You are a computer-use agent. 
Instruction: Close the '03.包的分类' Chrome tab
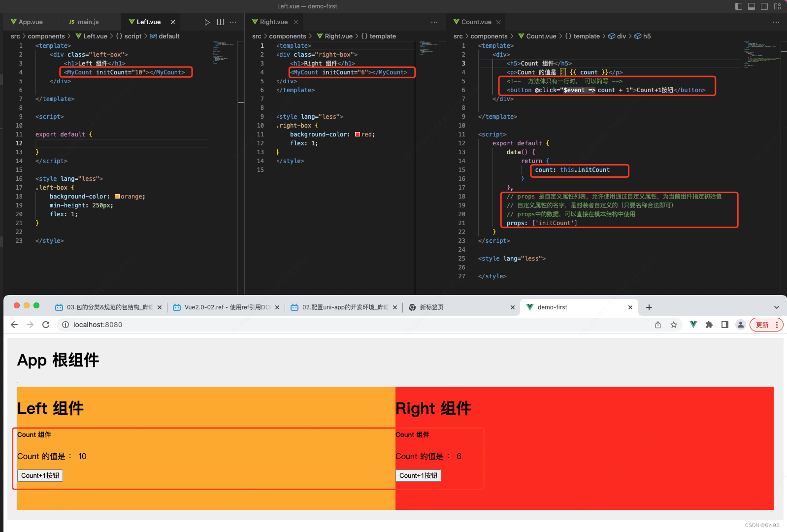coord(160,307)
